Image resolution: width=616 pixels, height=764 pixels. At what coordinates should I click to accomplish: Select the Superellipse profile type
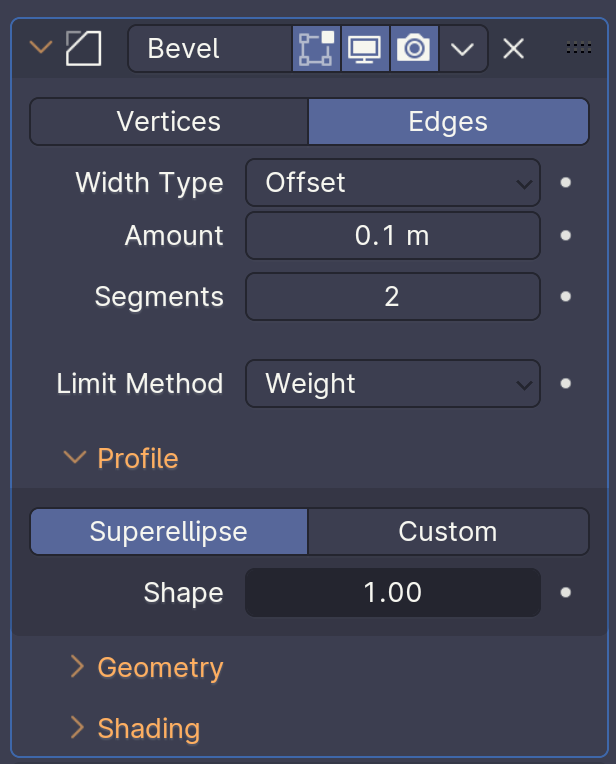pyautogui.click(x=169, y=531)
